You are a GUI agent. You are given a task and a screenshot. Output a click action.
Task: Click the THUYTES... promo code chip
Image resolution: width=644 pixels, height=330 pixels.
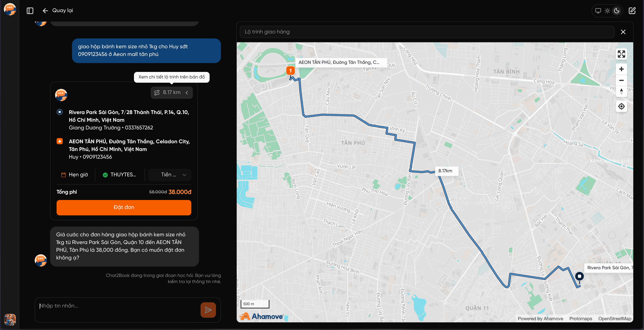coord(120,175)
